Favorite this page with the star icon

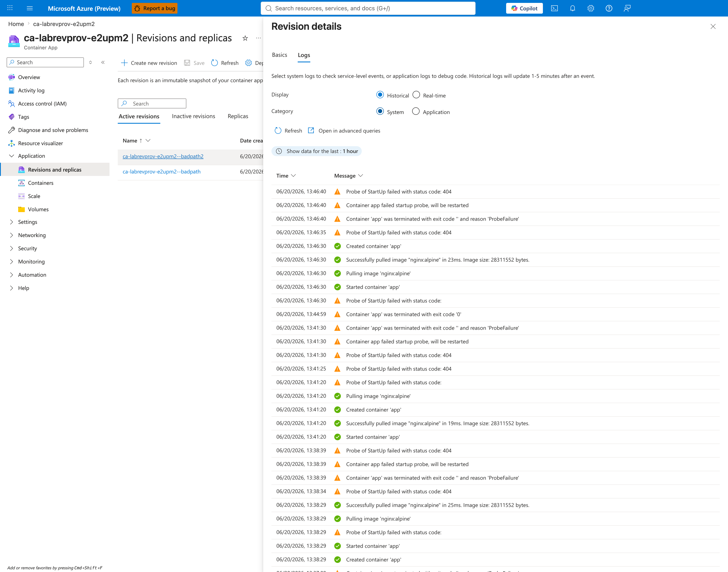[245, 38]
